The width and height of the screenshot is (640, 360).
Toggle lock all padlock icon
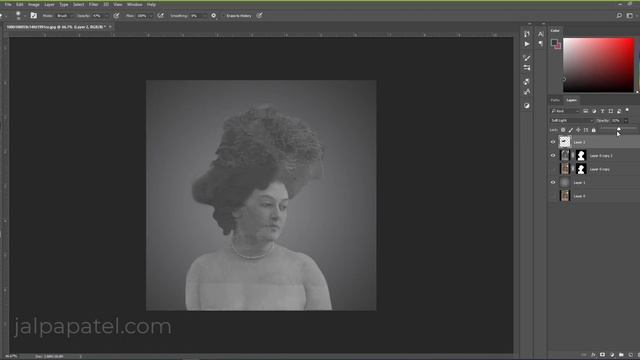coord(594,130)
